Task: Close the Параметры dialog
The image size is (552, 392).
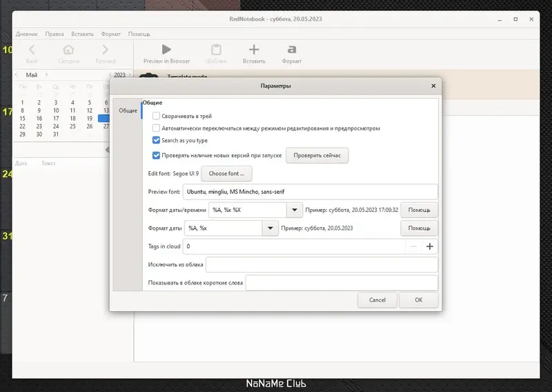Action: pos(433,86)
